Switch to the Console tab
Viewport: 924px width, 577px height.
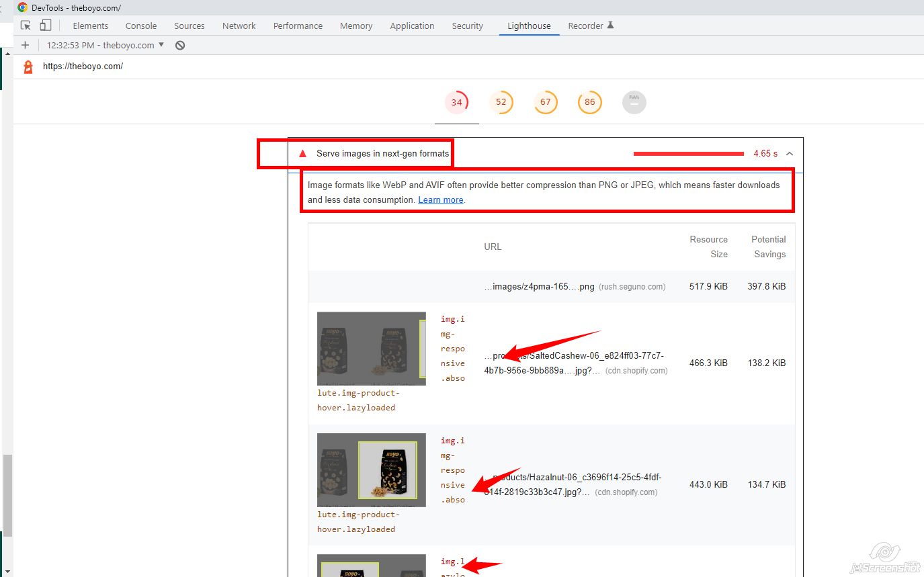141,26
